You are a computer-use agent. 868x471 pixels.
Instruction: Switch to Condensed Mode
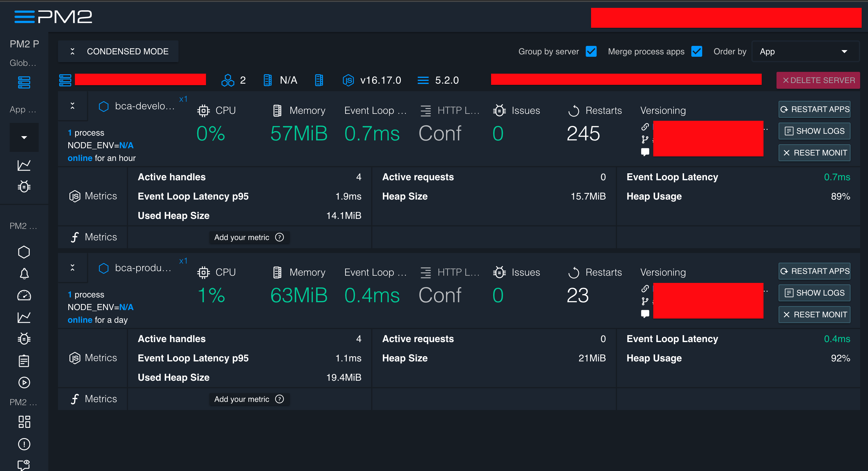[x=118, y=51]
